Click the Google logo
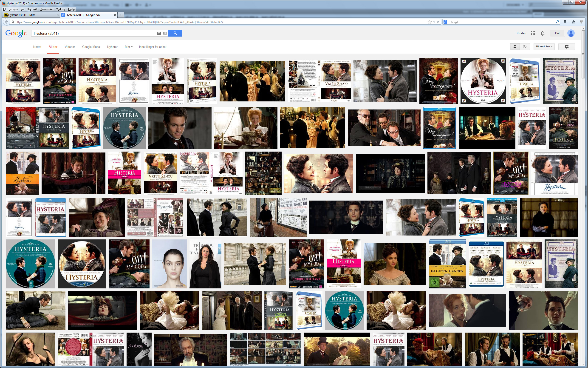588x368 pixels. (x=16, y=33)
